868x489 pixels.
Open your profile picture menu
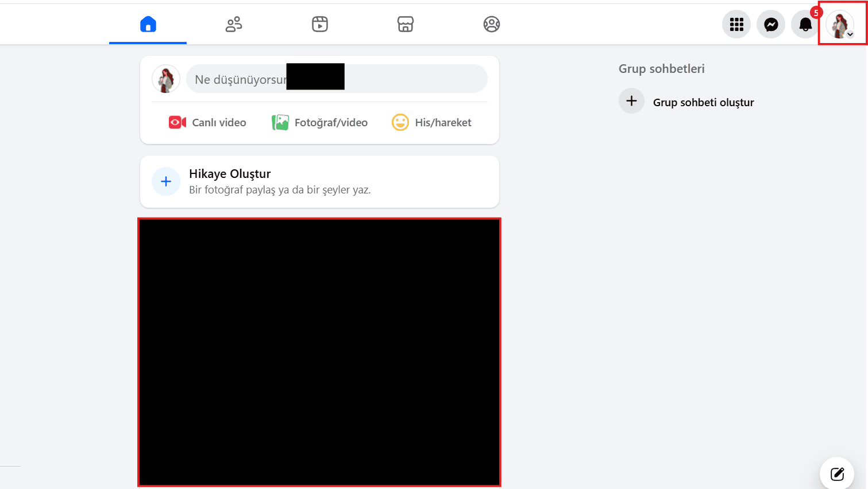pos(839,24)
